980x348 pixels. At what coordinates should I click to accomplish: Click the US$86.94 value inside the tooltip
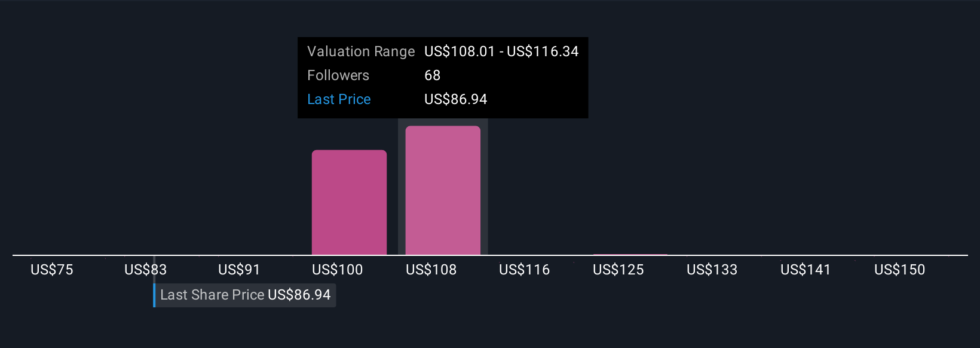coord(455,99)
